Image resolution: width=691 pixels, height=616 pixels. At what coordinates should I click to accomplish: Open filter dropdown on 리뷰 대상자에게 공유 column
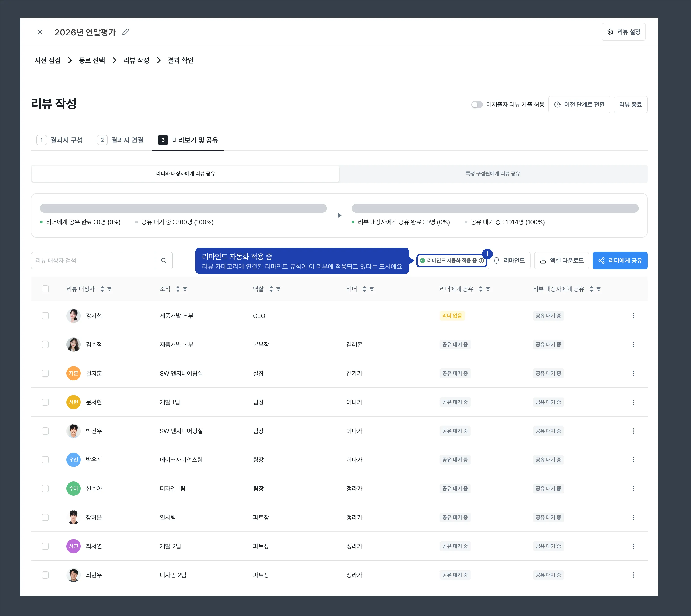[599, 289]
